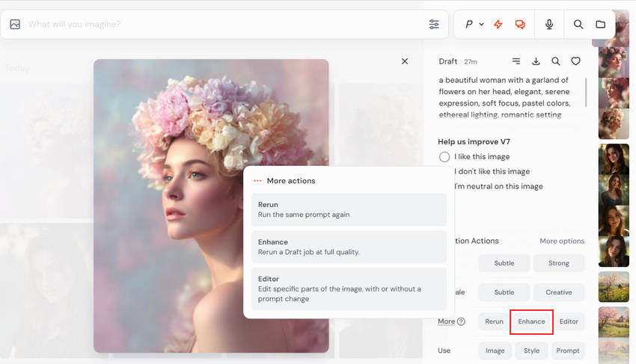Click the Rerun button in More row
636x364 pixels.
pyautogui.click(x=494, y=321)
